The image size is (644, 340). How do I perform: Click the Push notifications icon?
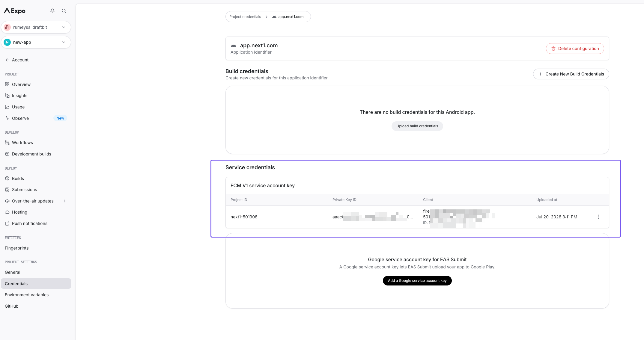click(7, 223)
